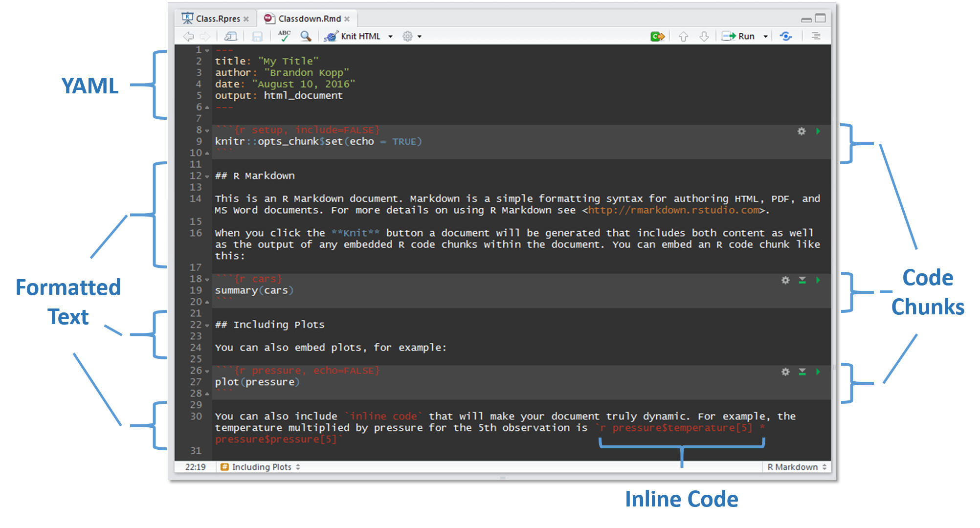Viewport: 980px width, 528px height.
Task: Click line number 31 in gutter
Action: tap(196, 451)
